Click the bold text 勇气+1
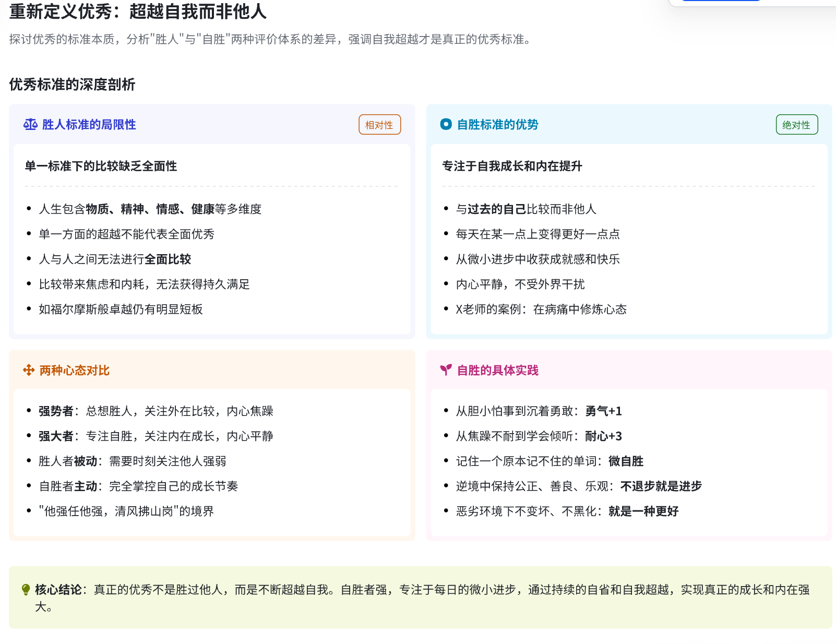Image resolution: width=836 pixels, height=644 pixels. [x=603, y=411]
